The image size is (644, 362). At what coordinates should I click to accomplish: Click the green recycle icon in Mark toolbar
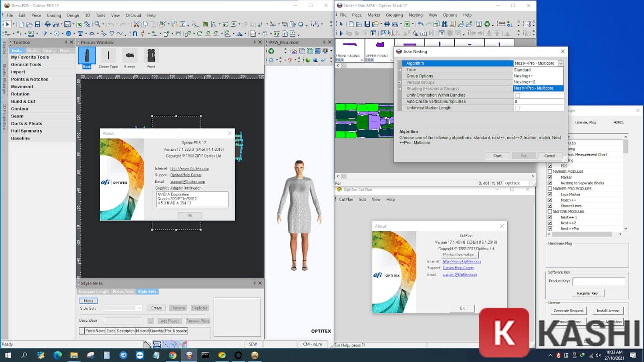pyautogui.click(x=487, y=24)
